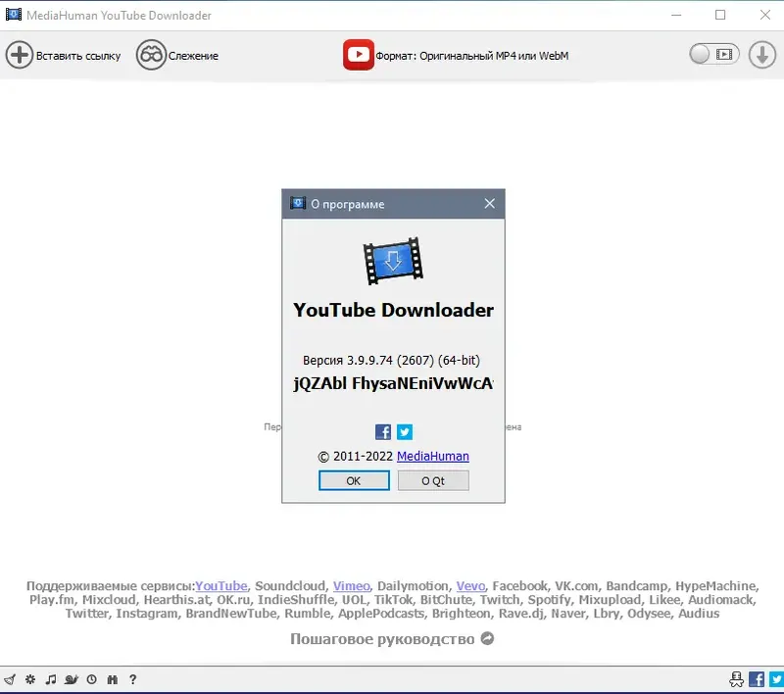Click the arrow icon beside Пошаговое руководство
784x694 pixels.
point(487,638)
